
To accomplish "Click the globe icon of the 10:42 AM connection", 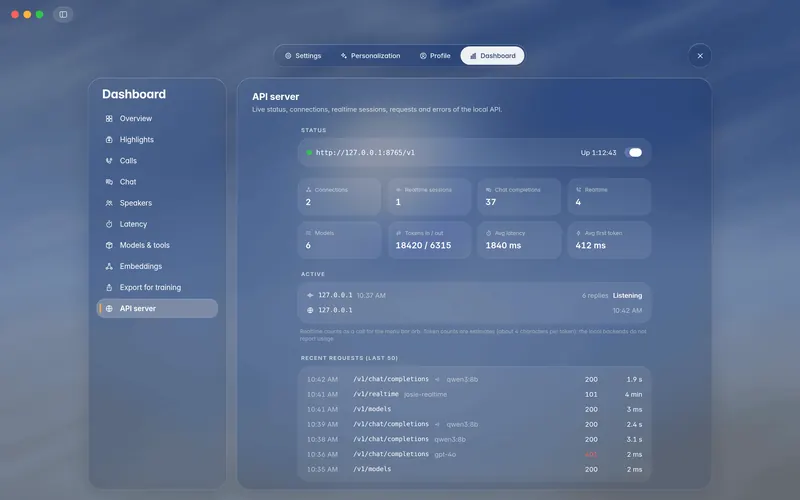I will [310, 310].
